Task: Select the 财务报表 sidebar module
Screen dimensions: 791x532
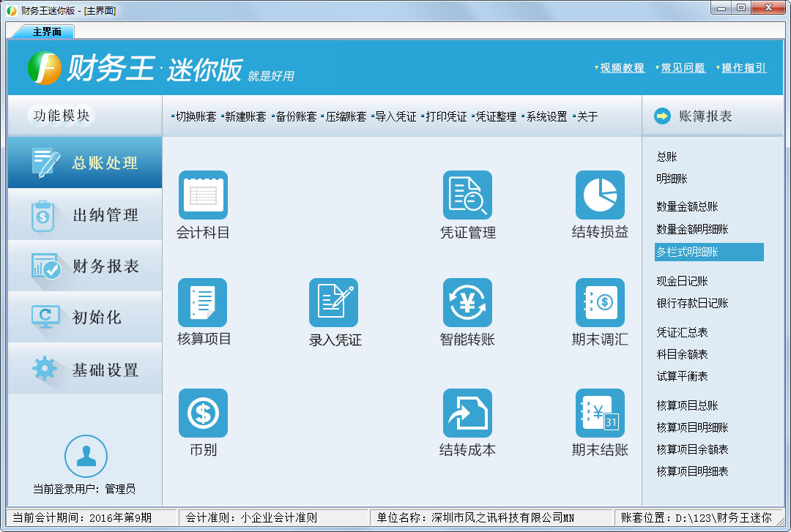Action: 85,266
